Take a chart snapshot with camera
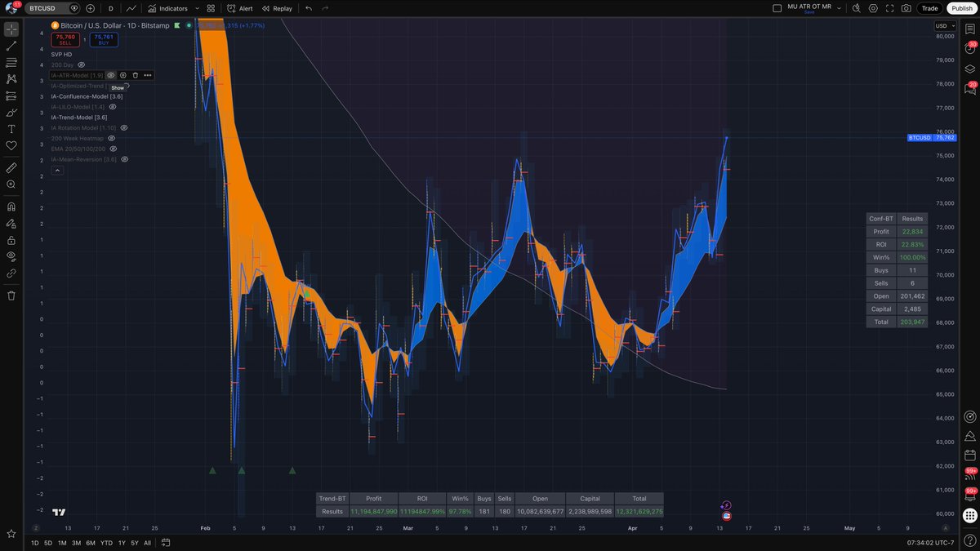 (x=906, y=8)
